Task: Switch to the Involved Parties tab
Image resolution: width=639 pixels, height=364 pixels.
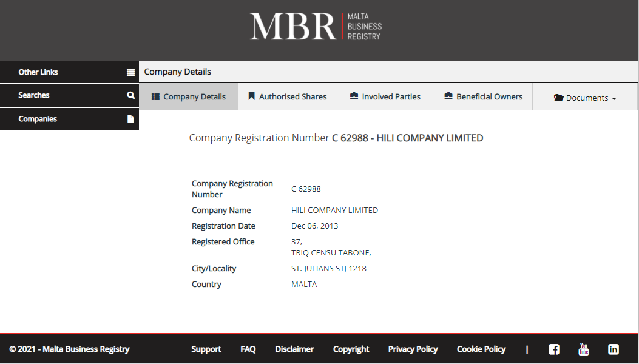Action: tap(385, 96)
